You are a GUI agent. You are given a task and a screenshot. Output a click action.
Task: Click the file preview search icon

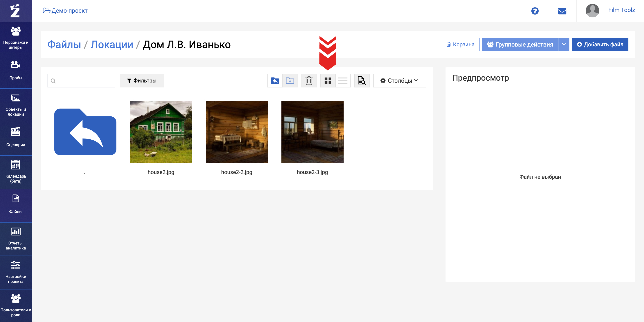362,80
